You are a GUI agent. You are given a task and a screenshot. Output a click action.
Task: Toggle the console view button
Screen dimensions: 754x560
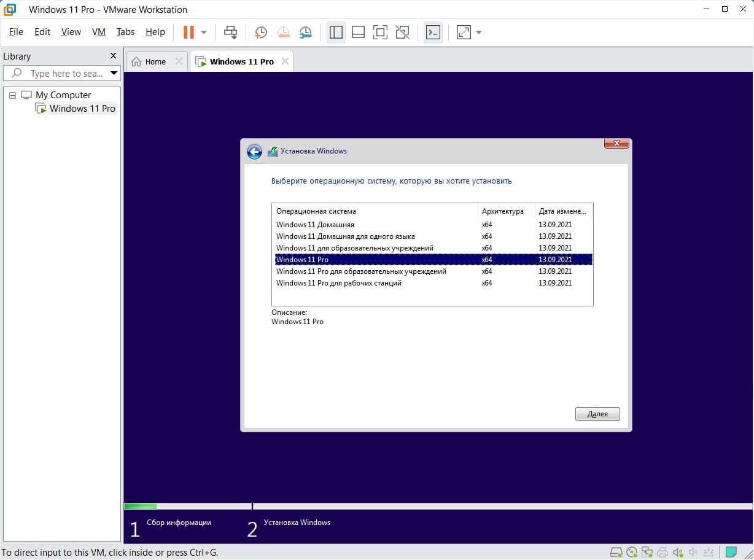coord(433,32)
